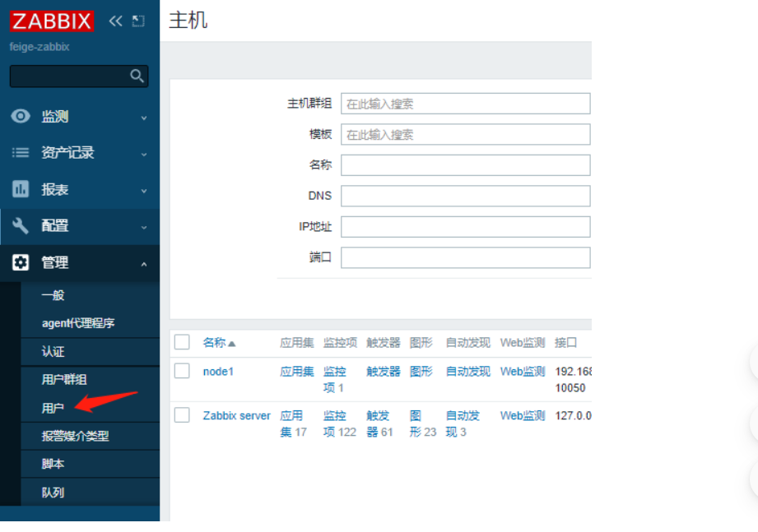Collapse sidebar with double-chevron icon
This screenshot has width=758, height=532.
tap(115, 21)
